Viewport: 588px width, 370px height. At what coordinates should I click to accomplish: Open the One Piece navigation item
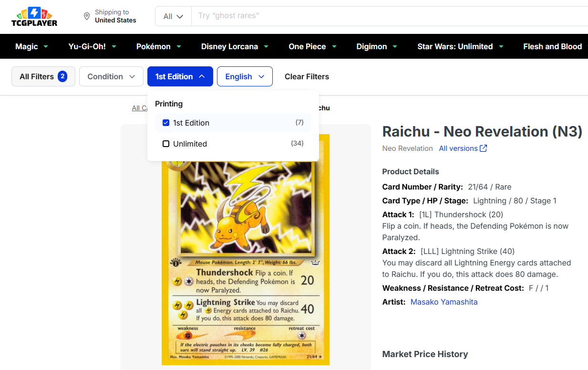tap(307, 46)
